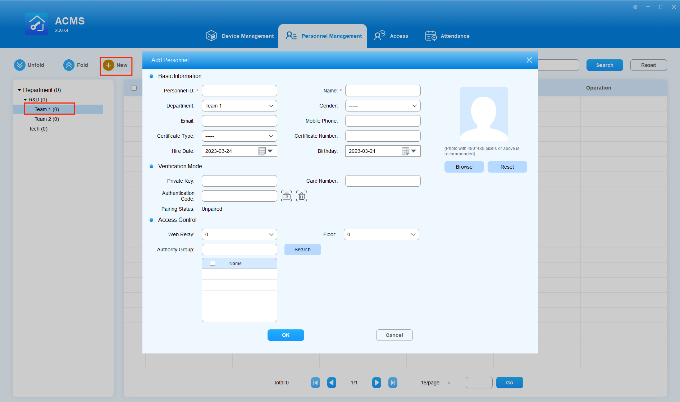Expand the Department dropdown
The image size is (680, 402).
(x=239, y=105)
